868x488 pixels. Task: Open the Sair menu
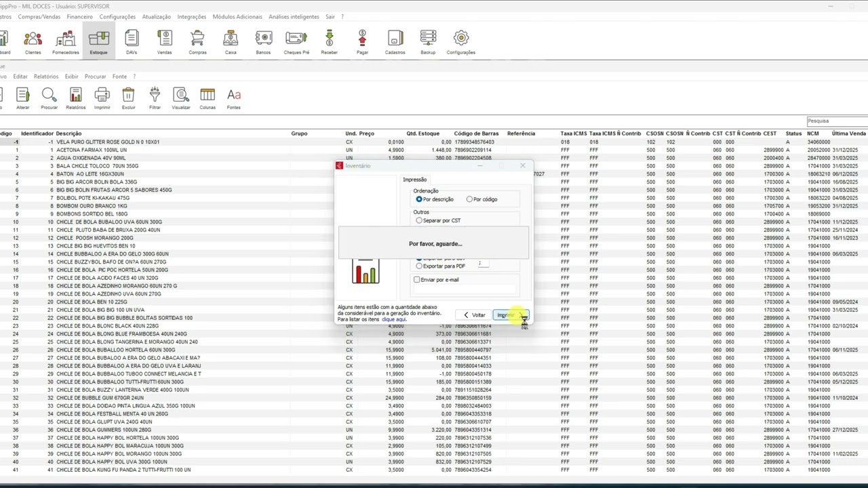click(x=330, y=16)
